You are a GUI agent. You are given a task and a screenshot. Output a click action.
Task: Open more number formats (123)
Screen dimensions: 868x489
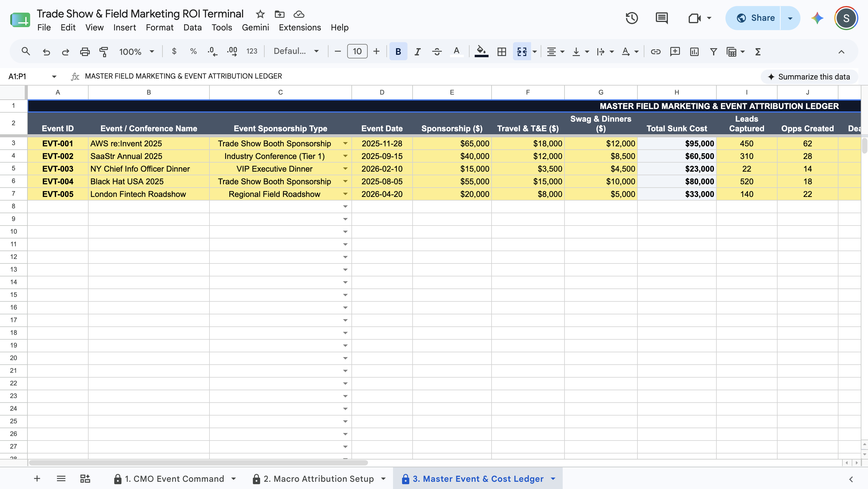pyautogui.click(x=252, y=51)
